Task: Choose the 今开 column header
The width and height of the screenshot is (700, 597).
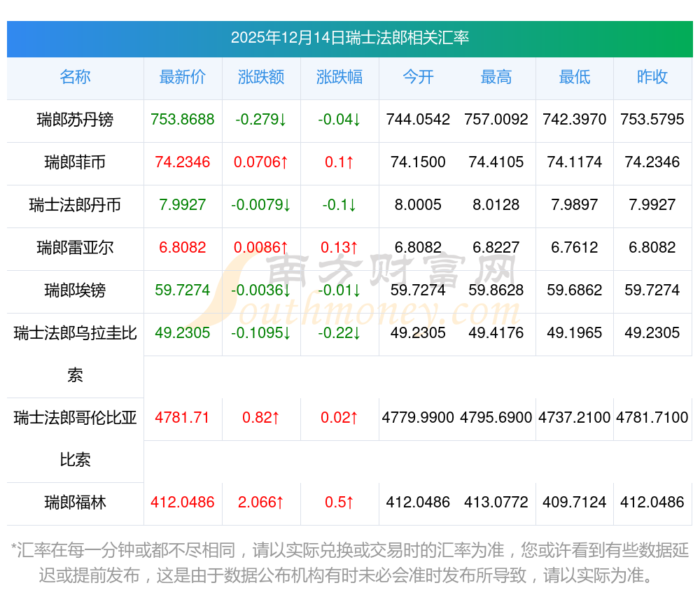Action: 418,78
